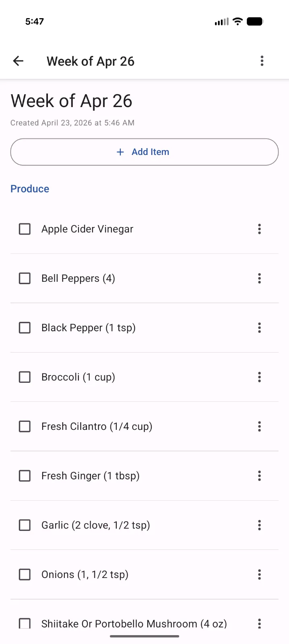Tap the home indicator bar at the bottom
Viewport: 289px width, 644px height.
pyautogui.click(x=144, y=637)
